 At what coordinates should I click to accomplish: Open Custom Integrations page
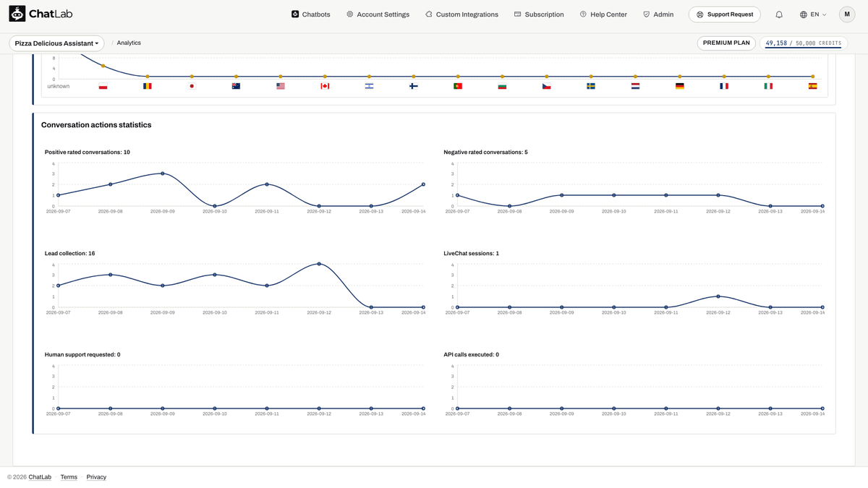click(x=461, y=14)
